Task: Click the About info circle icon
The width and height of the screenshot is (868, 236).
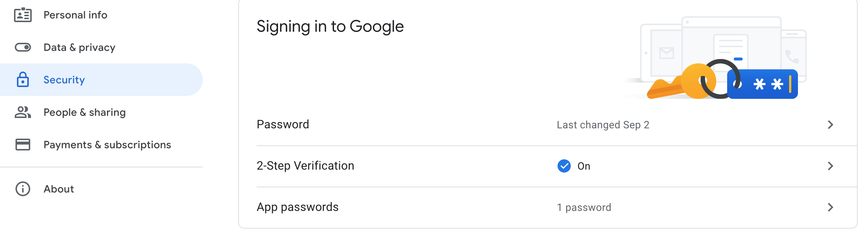Action: pyautogui.click(x=23, y=189)
